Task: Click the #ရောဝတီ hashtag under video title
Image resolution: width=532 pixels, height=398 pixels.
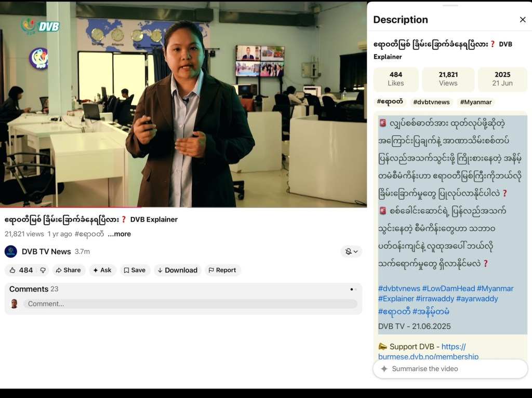Action: (x=89, y=234)
